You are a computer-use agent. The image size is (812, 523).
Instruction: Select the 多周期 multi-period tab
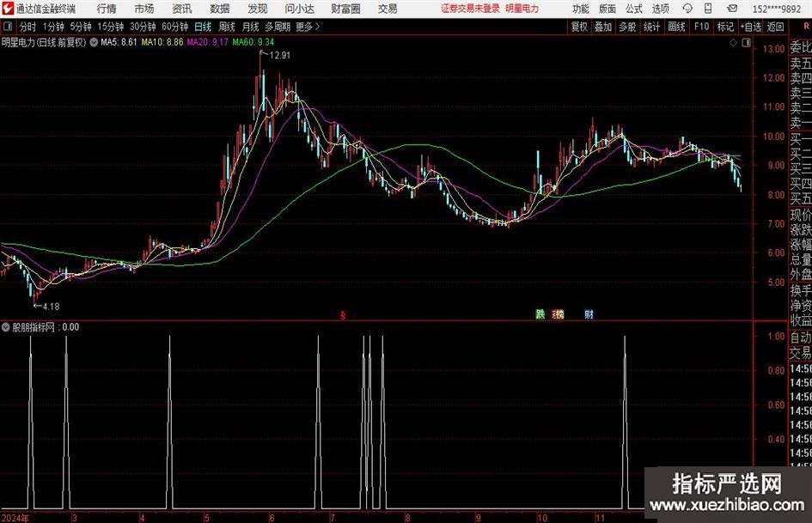(278, 27)
